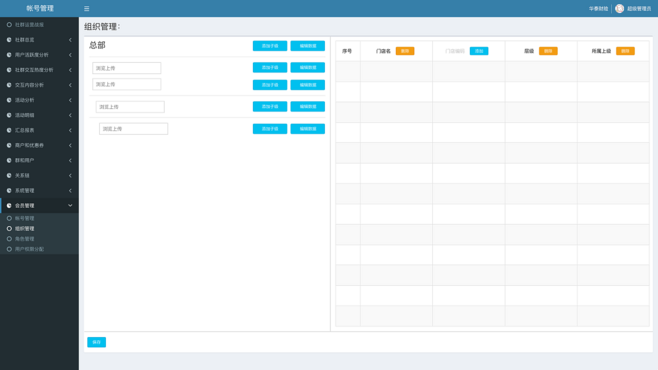Click the circle icon beside 用户权限分配
The image size is (658, 370).
[9, 249]
